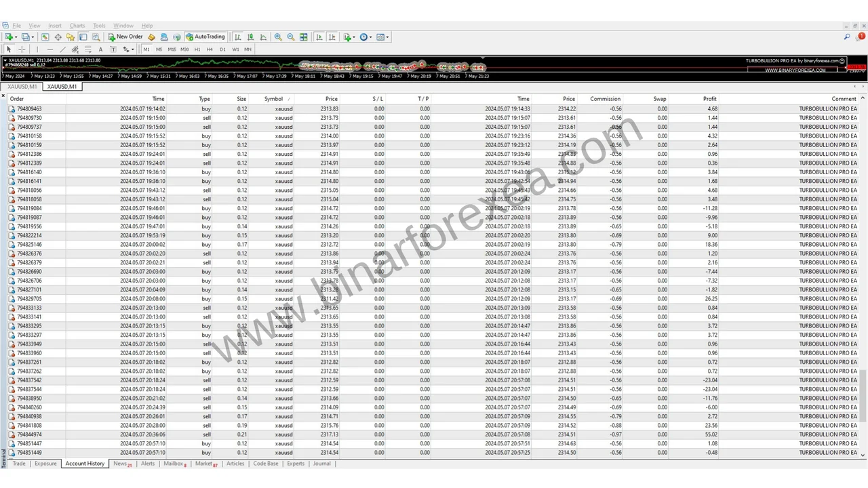This screenshot has width=868, height=488.
Task: Expand the Indicators list dropdown
Action: tap(354, 37)
